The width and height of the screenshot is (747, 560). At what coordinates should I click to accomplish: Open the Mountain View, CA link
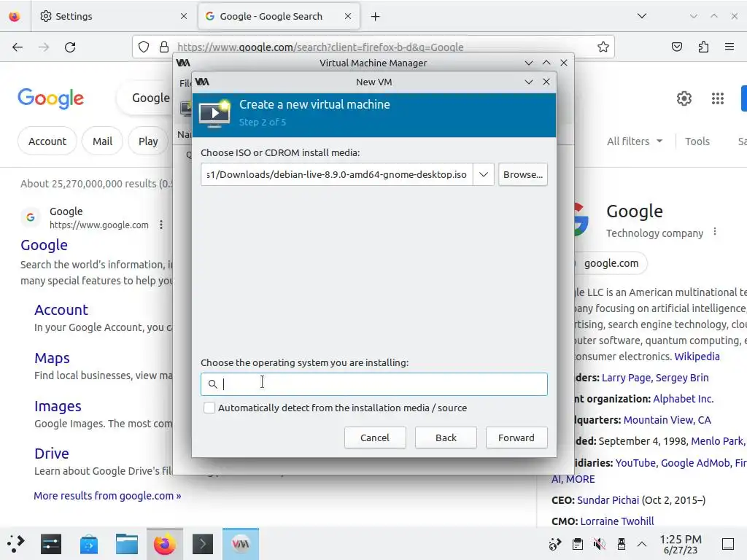pos(667,420)
